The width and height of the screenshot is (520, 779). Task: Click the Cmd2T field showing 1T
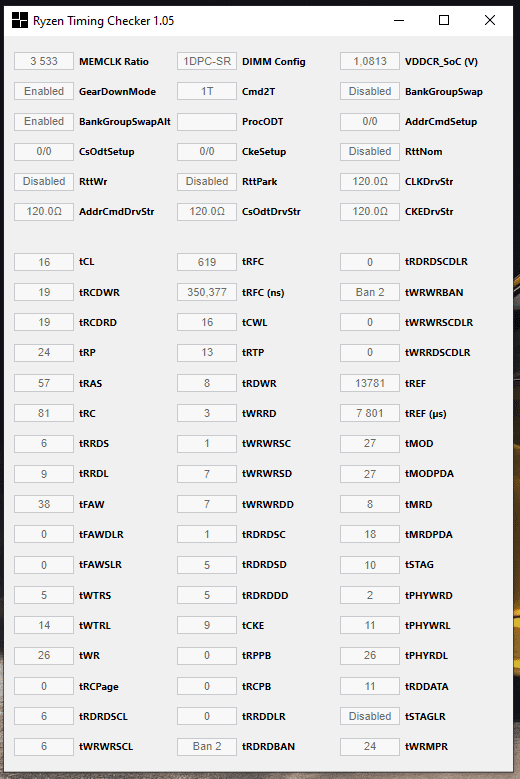(x=207, y=91)
